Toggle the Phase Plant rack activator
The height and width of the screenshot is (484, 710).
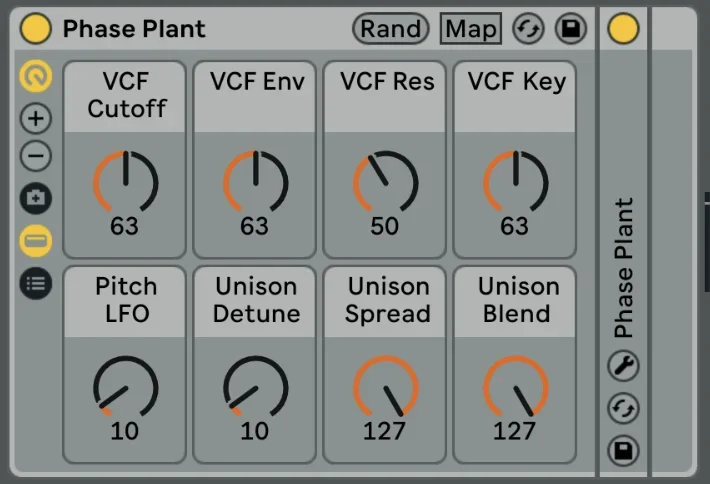(x=35, y=28)
